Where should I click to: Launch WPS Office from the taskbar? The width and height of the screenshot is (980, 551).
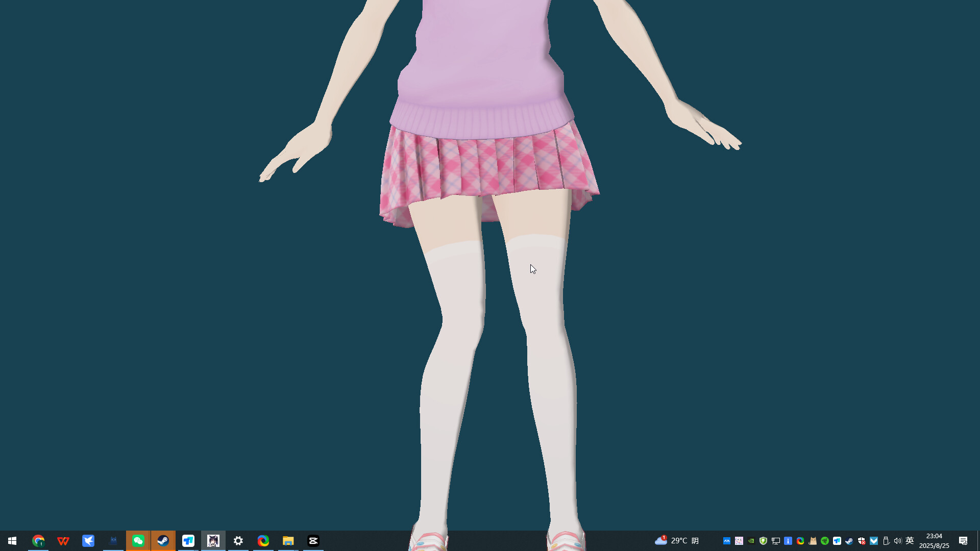(63, 541)
